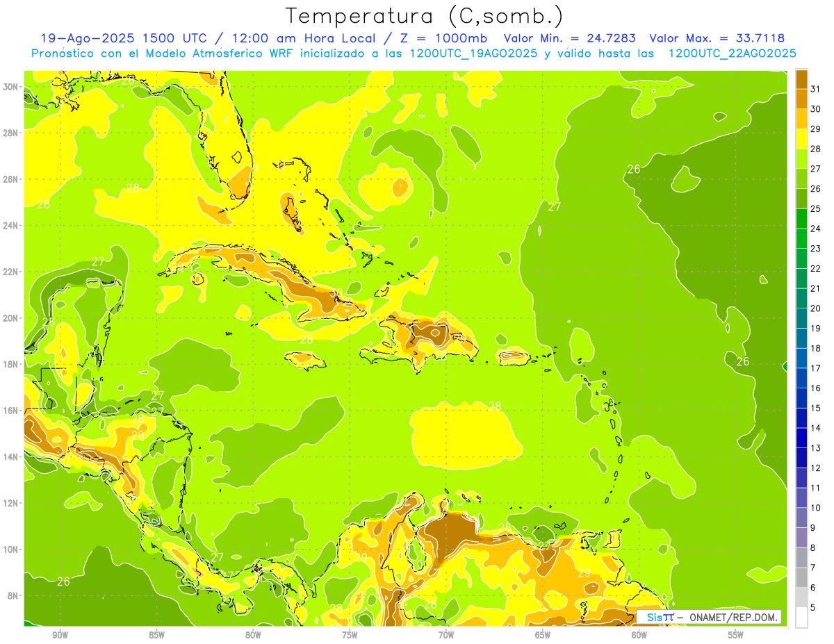The height and width of the screenshot is (644, 834).
Task: Click the 10N latitude axis label
Action: tap(10, 549)
